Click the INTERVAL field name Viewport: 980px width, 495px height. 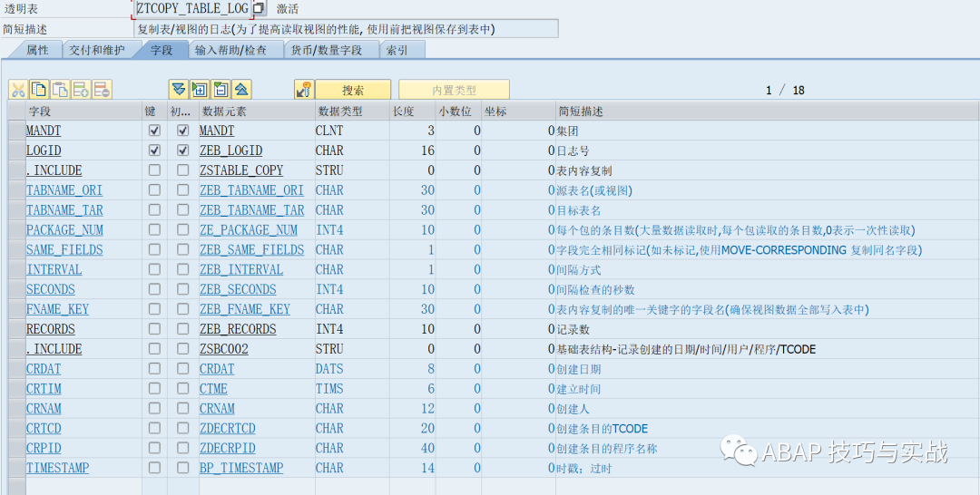click(x=54, y=269)
